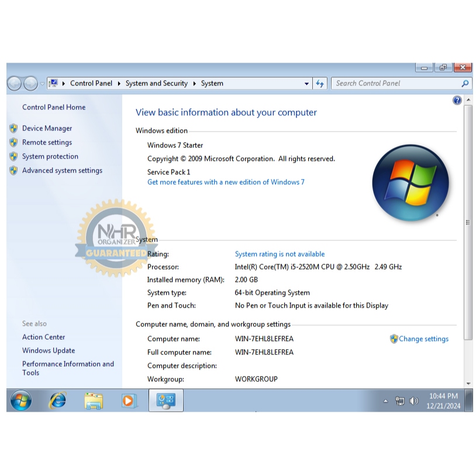Click System rating is not available link
The height and width of the screenshot is (476, 476).
click(x=280, y=254)
